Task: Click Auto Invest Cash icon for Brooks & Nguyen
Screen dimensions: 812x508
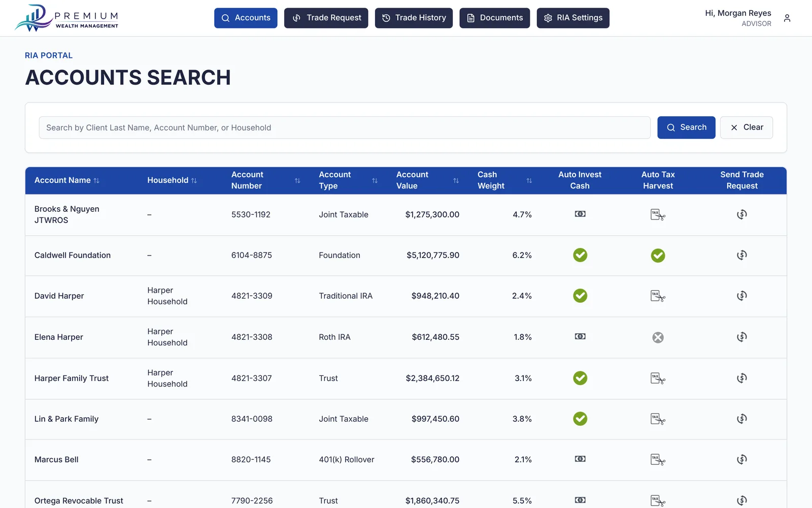Action: pyautogui.click(x=580, y=214)
